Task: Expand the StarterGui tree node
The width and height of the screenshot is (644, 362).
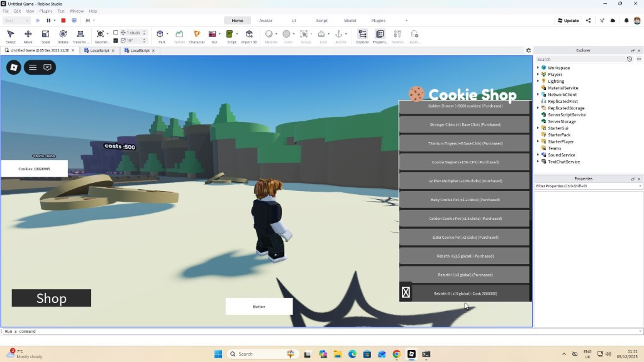Action: [538, 128]
